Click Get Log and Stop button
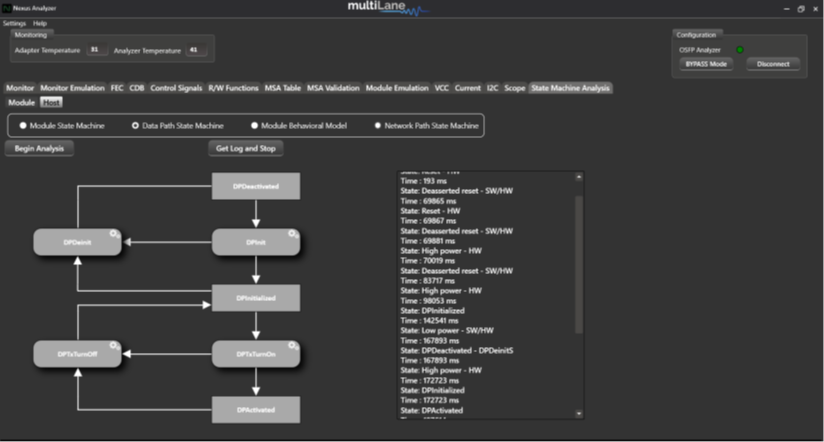824x442 pixels. (x=245, y=148)
